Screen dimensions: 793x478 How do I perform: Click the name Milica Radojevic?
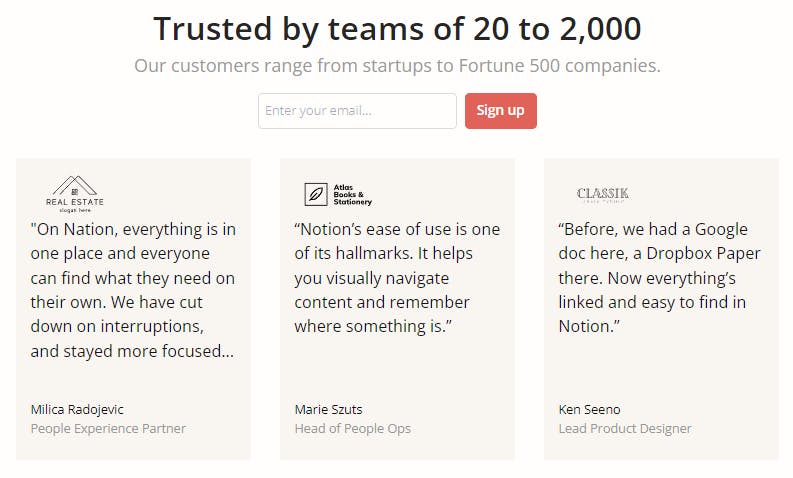pos(77,409)
